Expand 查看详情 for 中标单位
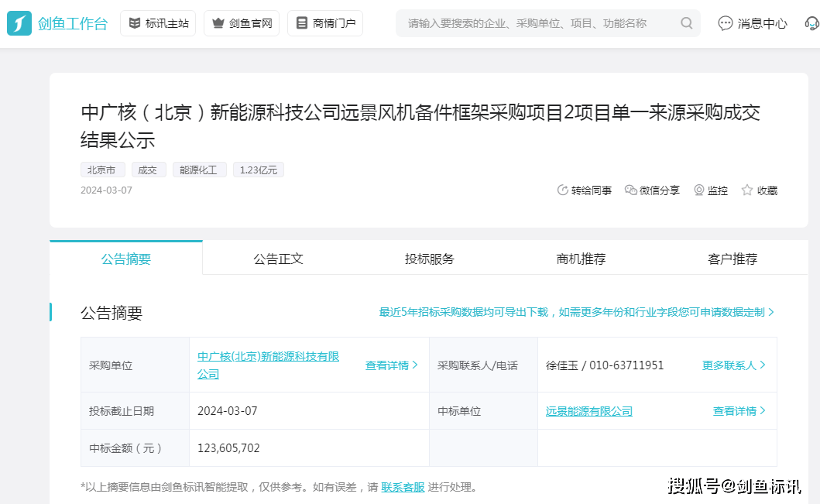The image size is (820, 504). pos(739,411)
